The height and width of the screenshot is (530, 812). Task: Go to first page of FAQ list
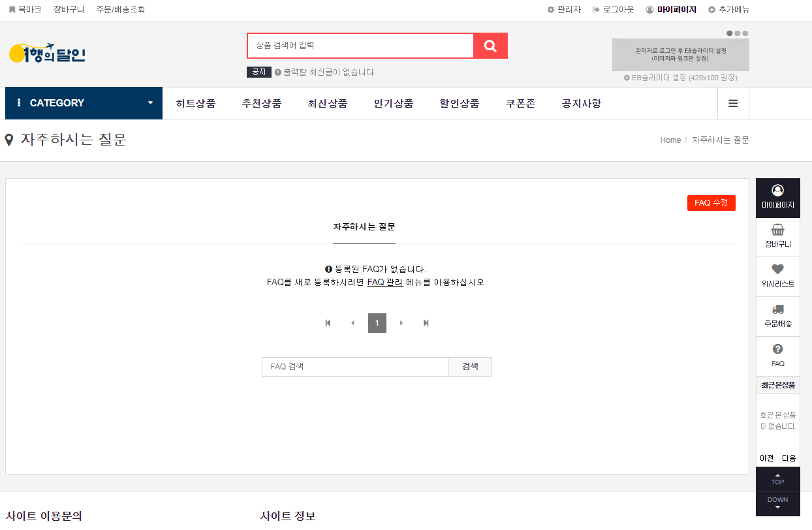tap(328, 323)
